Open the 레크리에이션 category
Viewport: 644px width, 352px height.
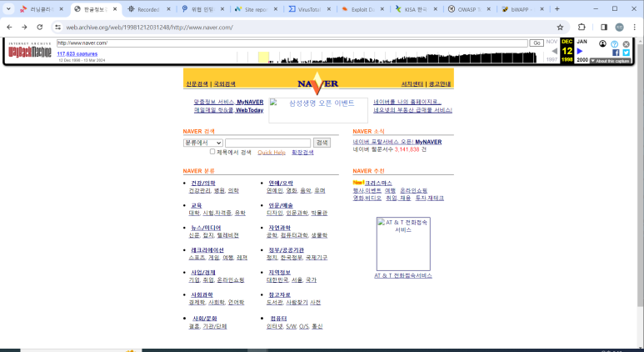coord(207,250)
